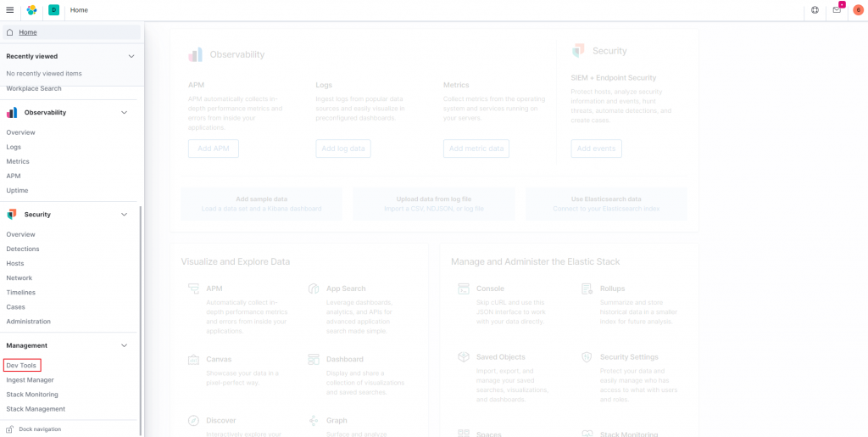Screen dimensions: 868x437
Task: Open Ingest Manager under Management
Action: coord(30,380)
